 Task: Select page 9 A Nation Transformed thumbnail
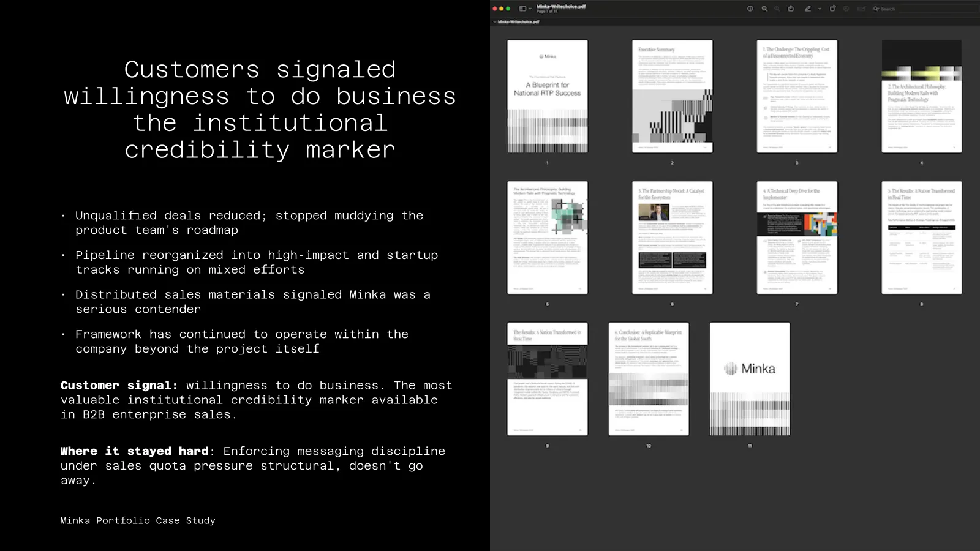(x=548, y=379)
